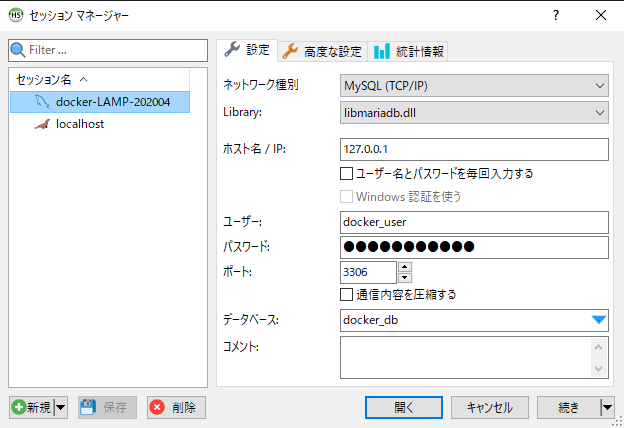Image resolution: width=624 pixels, height=428 pixels.
Task: Click the 開く button
Action: (404, 407)
